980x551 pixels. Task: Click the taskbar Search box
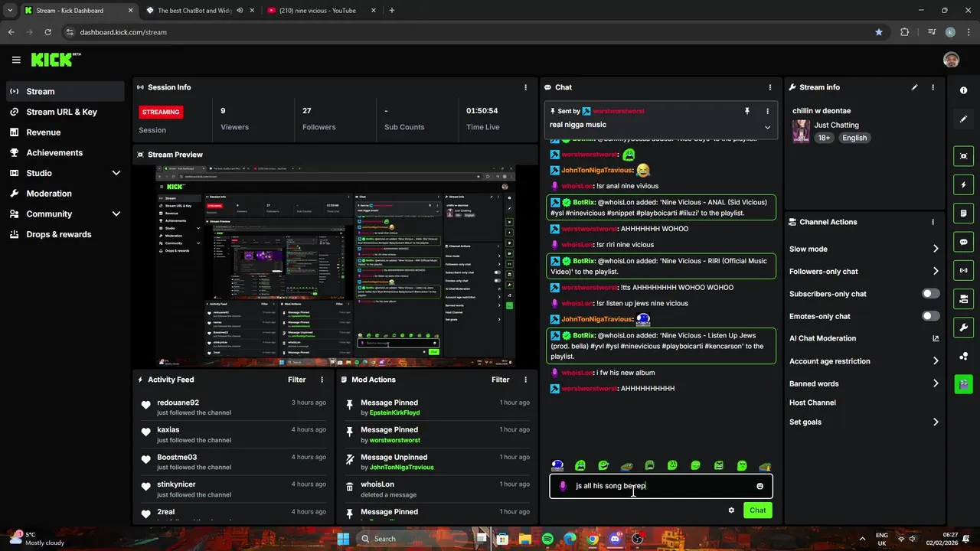414,539
